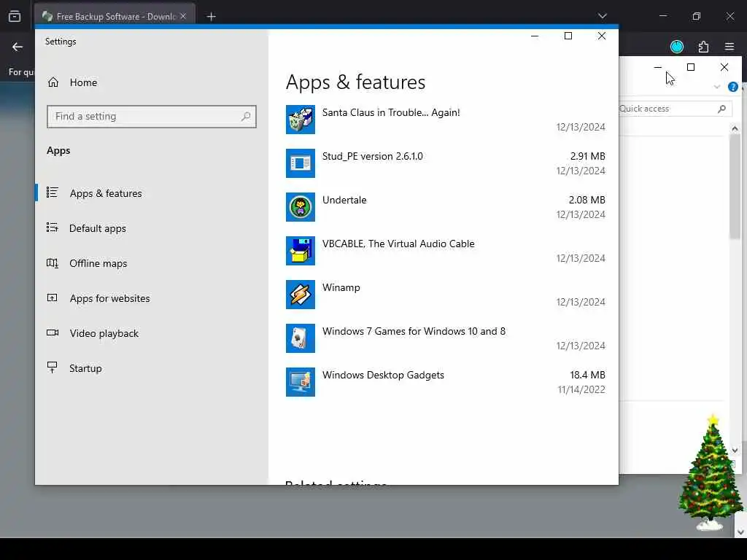
Task: Open the browser extensions puzzle icon
Action: [703, 47]
